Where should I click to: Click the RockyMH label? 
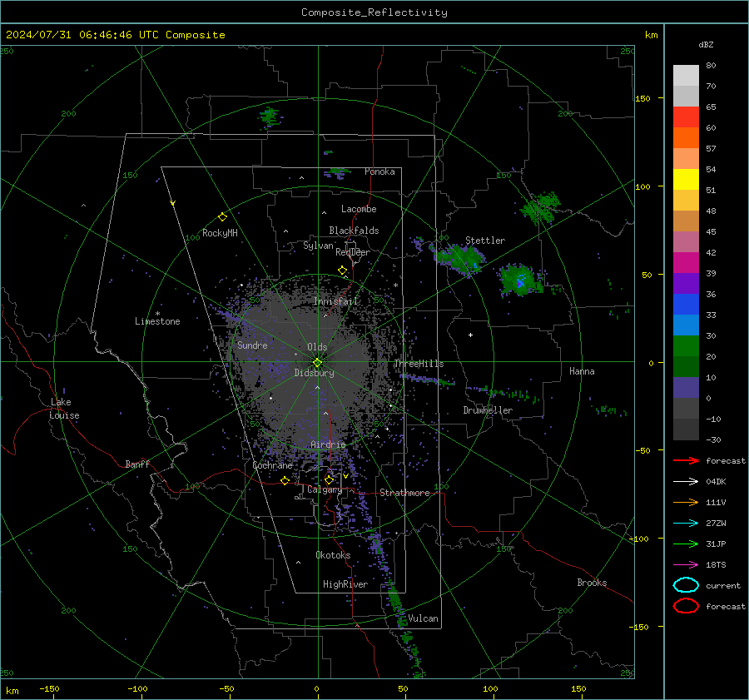click(220, 233)
